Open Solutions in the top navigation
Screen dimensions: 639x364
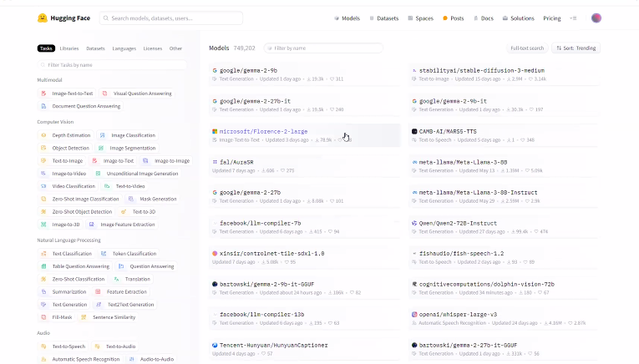[x=519, y=18]
